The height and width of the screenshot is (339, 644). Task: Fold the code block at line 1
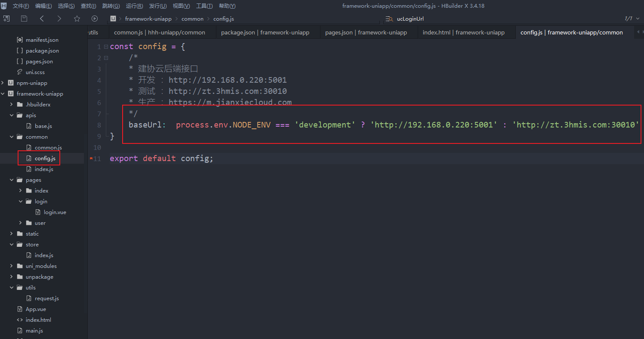point(106,47)
